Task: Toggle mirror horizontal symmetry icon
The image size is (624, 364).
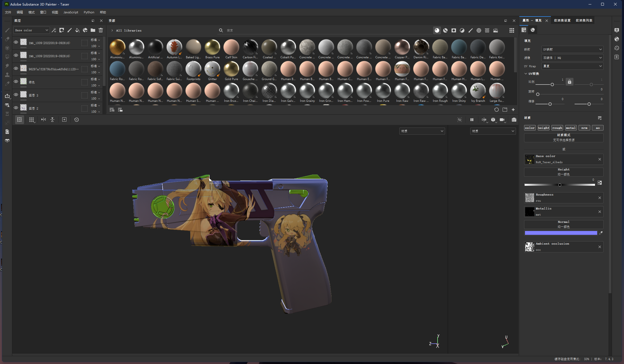Action: 44,120
